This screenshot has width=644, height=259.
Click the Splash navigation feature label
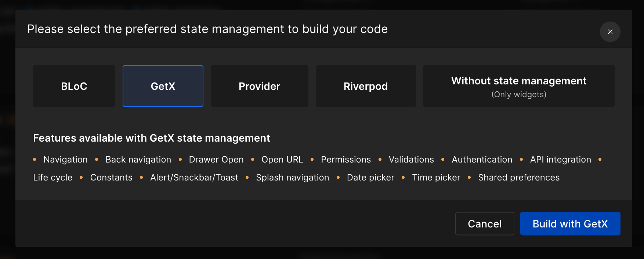[292, 178]
